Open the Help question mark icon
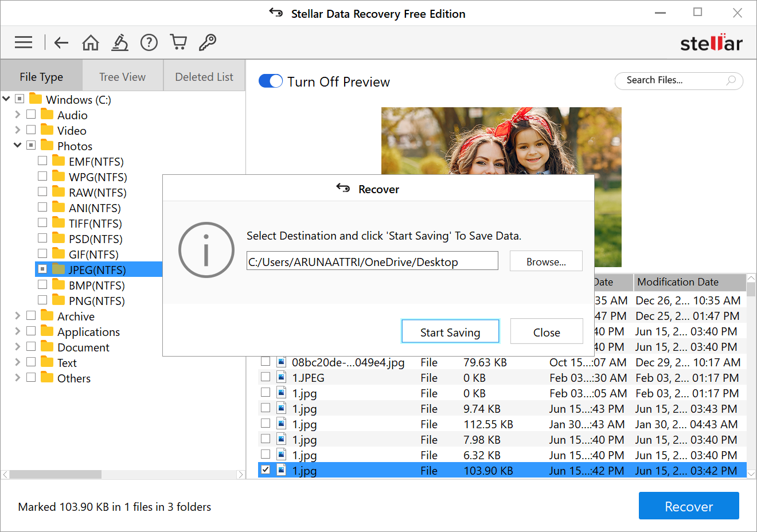This screenshot has width=757, height=532. pos(149,42)
